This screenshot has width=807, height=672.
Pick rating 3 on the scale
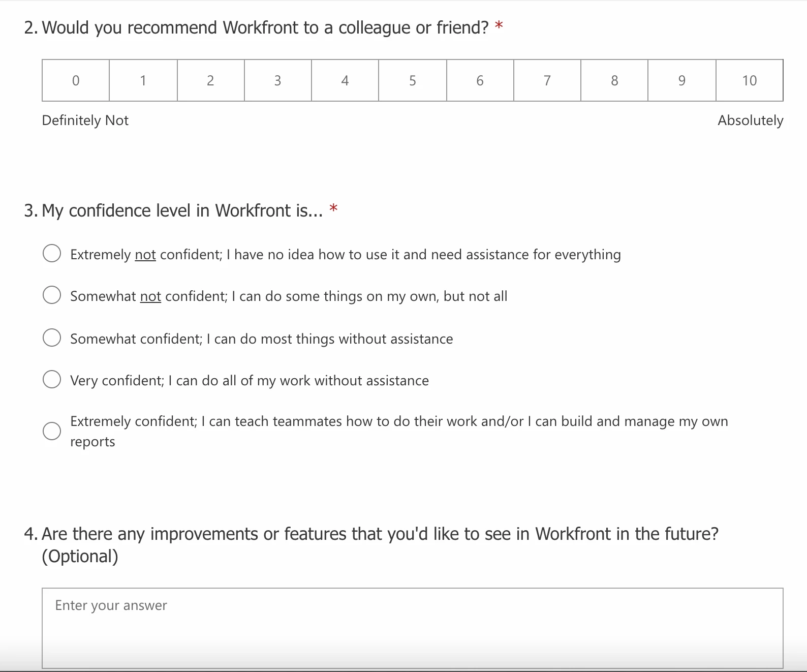point(278,80)
